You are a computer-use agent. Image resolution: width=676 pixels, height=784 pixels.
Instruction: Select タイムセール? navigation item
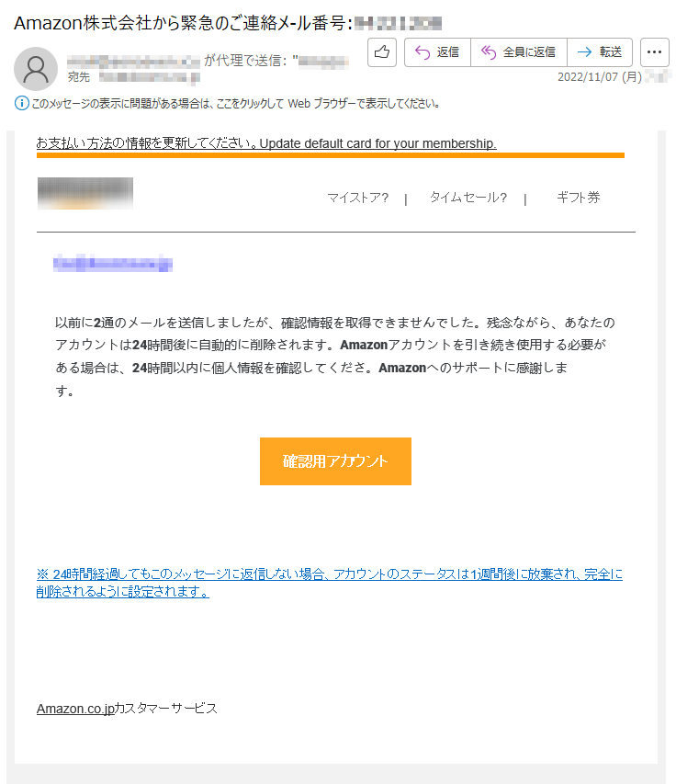[x=468, y=198]
